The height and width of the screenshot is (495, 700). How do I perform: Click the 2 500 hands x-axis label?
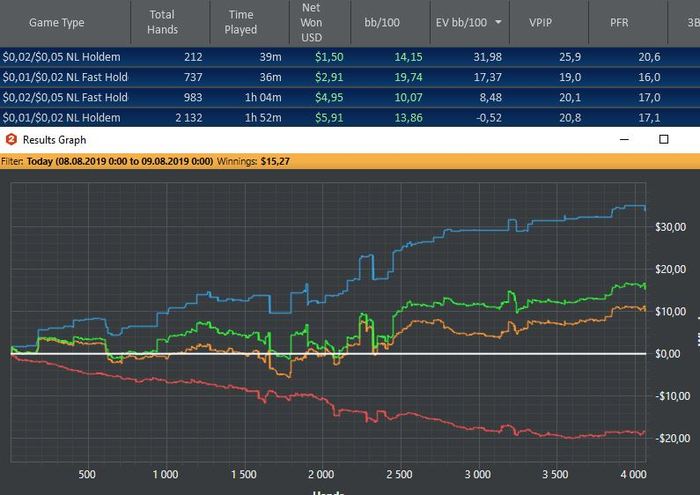399,474
